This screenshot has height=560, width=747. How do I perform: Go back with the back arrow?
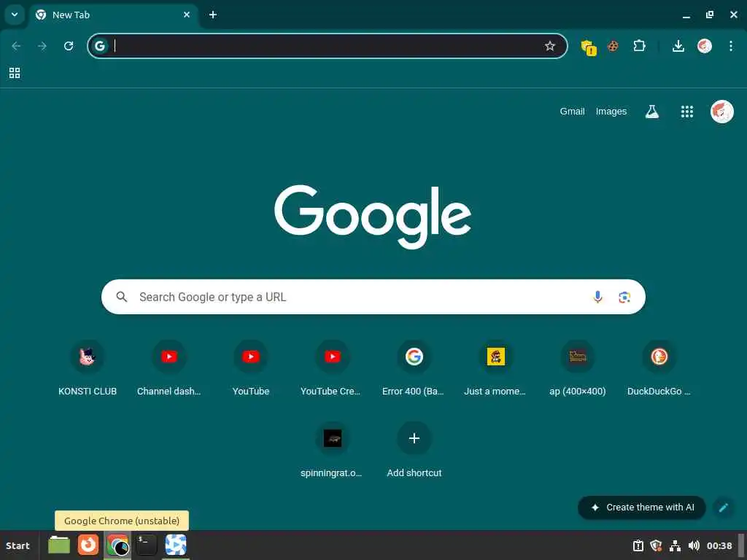pos(16,46)
